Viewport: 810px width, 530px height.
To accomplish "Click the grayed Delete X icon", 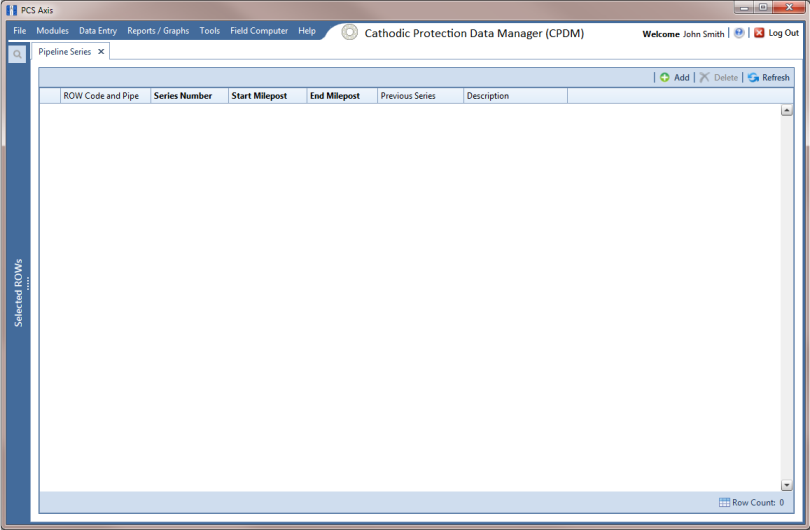I will tap(704, 77).
